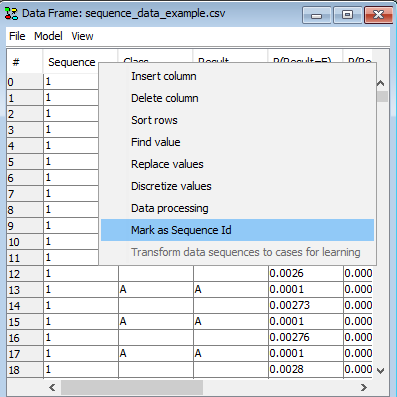Select row header 0
Image resolution: width=397 pixels, height=397 pixels.
[25, 82]
